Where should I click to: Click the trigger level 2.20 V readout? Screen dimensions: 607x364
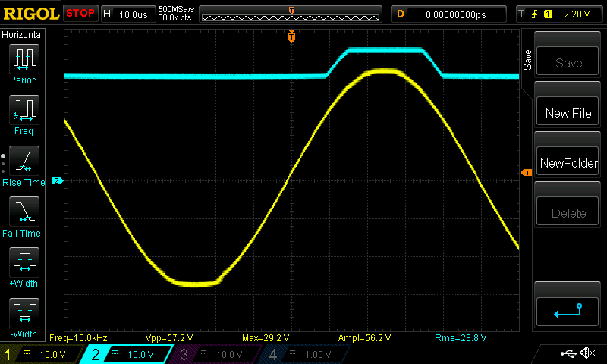[577, 14]
